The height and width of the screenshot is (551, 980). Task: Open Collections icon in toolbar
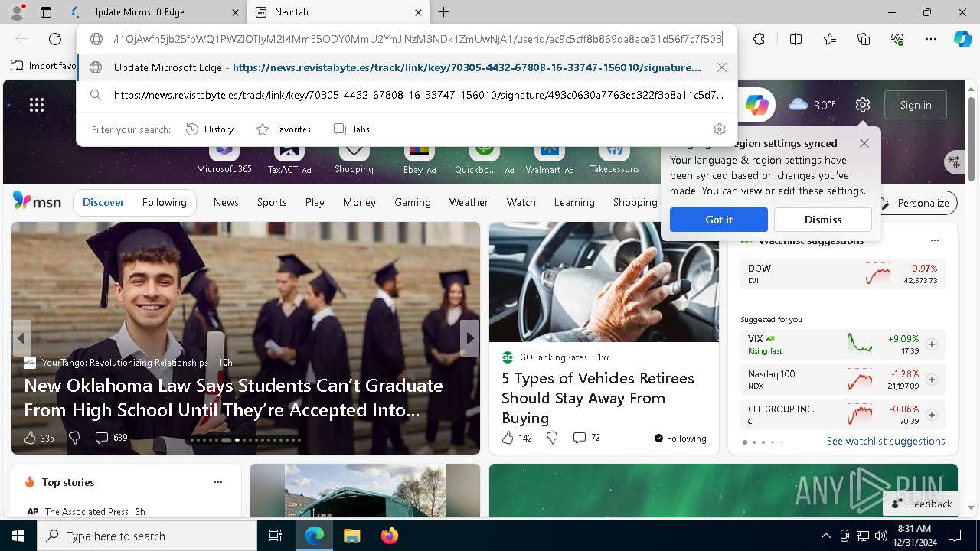point(864,39)
